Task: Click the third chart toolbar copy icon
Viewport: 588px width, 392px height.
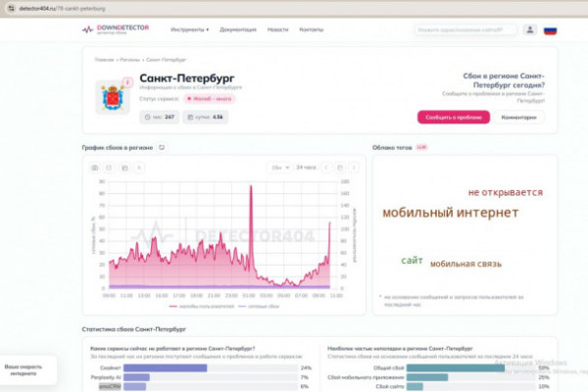Action: pyautogui.click(x=124, y=168)
